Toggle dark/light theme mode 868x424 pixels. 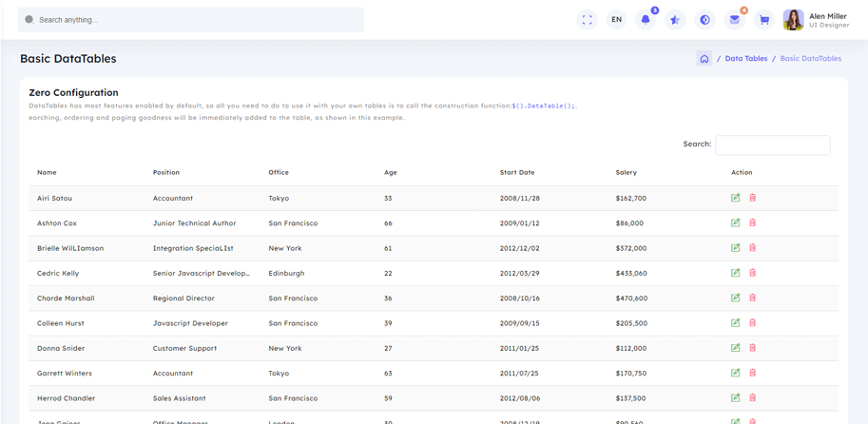704,20
